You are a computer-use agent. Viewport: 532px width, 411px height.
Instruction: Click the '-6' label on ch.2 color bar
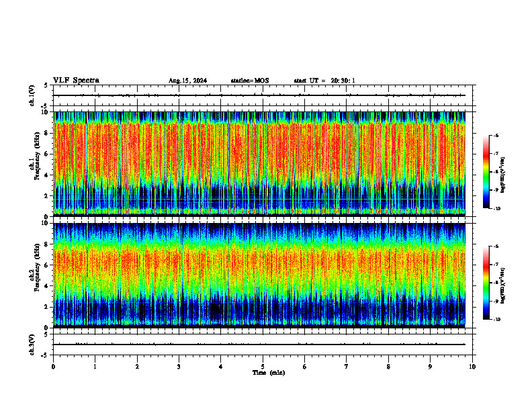[496, 246]
